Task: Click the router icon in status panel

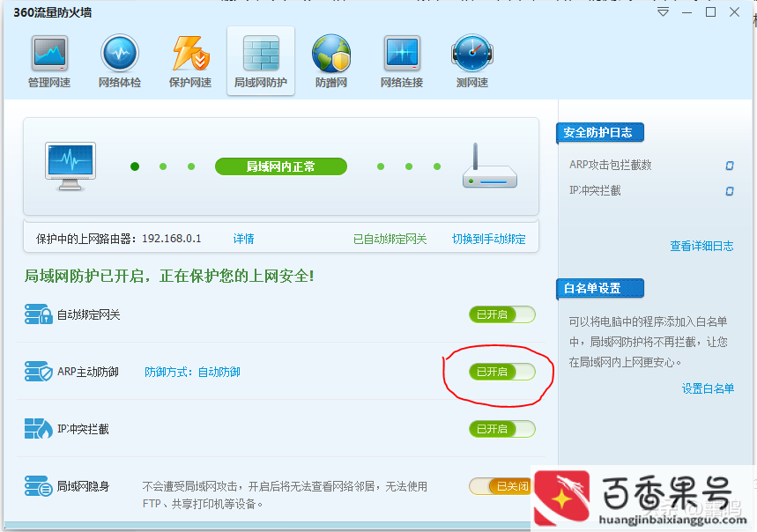Action: point(490,166)
